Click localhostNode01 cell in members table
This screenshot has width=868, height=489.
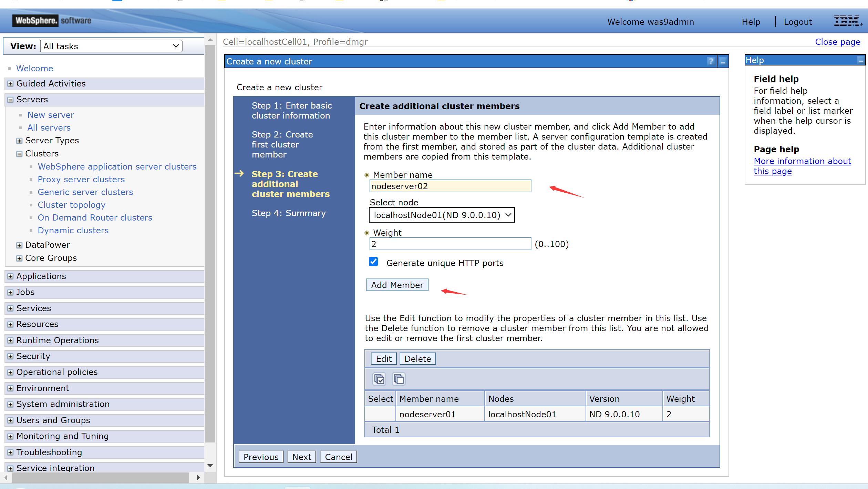(535, 414)
